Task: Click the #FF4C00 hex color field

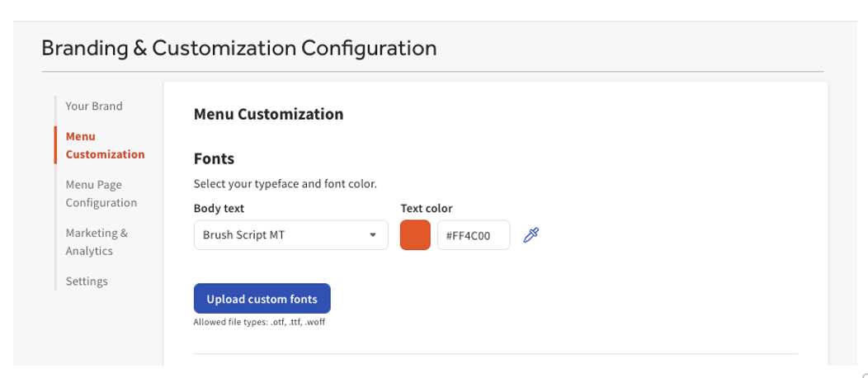Action: 473,235
